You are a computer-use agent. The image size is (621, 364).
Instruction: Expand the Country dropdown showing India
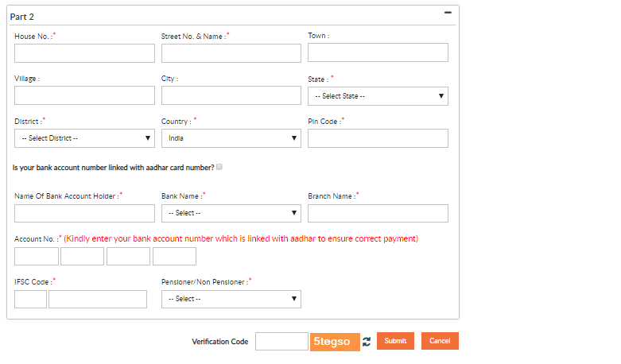tap(231, 138)
